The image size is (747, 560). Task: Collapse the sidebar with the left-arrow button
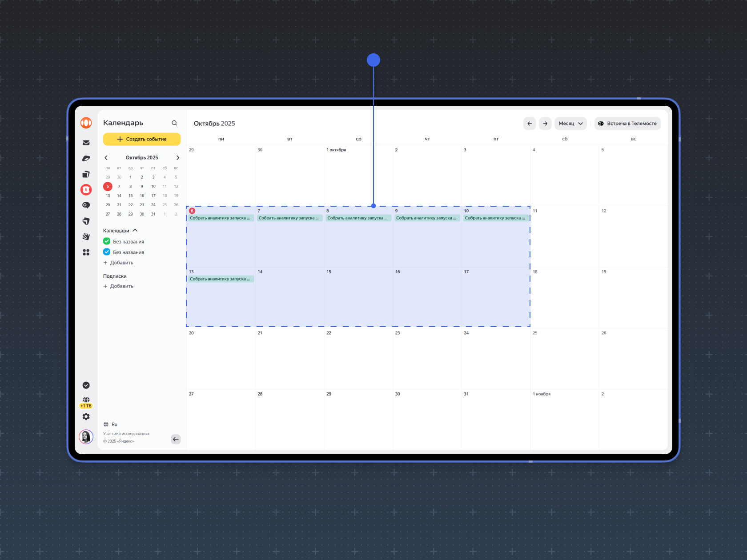(176, 439)
